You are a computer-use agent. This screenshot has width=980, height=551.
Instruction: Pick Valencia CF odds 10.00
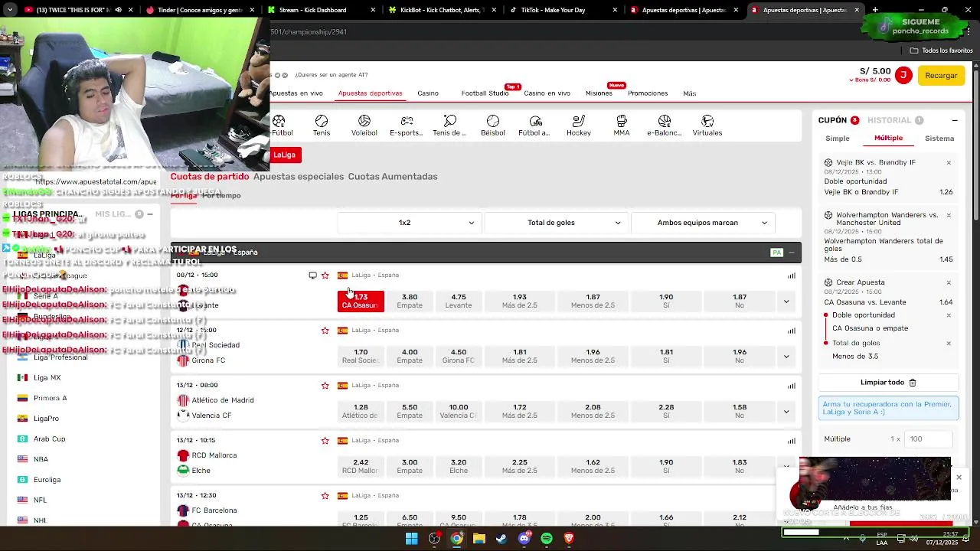point(459,411)
